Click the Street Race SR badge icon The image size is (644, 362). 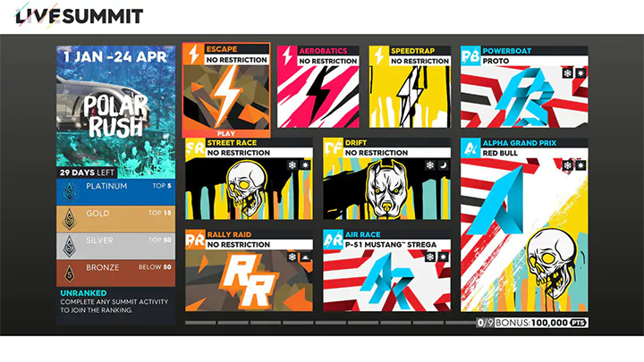195,147
